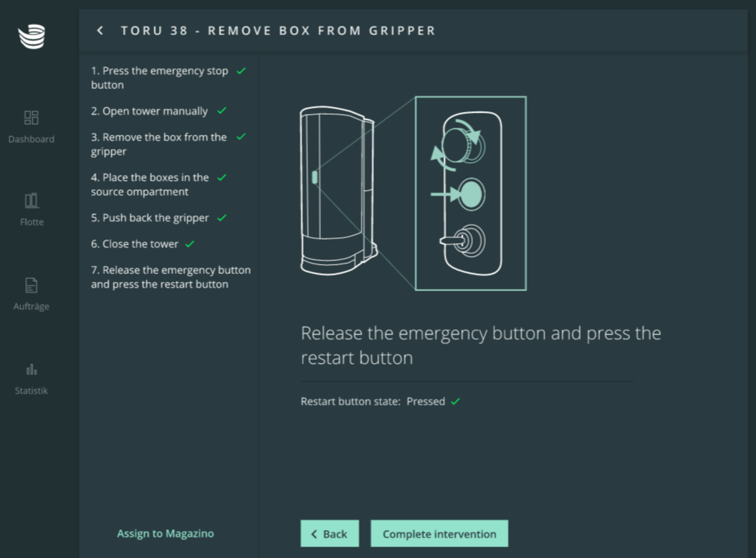Click checkmark beside Close the tower
756x558 pixels.
coord(190,245)
